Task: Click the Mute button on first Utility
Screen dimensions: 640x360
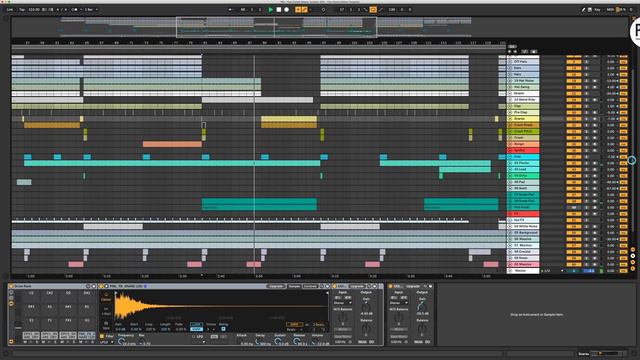Action: 362,342
